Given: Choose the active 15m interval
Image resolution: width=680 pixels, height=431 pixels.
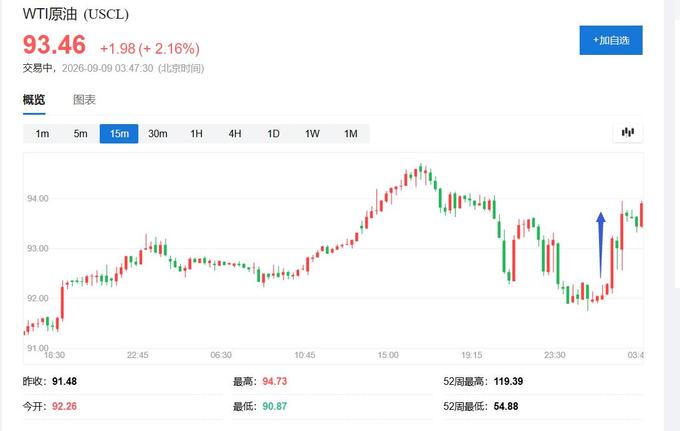Looking at the screenshot, I should [x=119, y=134].
